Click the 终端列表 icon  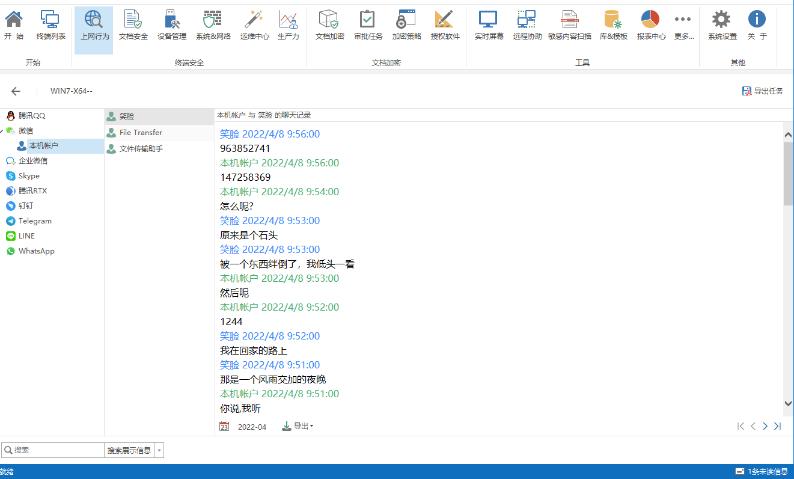click(x=51, y=24)
